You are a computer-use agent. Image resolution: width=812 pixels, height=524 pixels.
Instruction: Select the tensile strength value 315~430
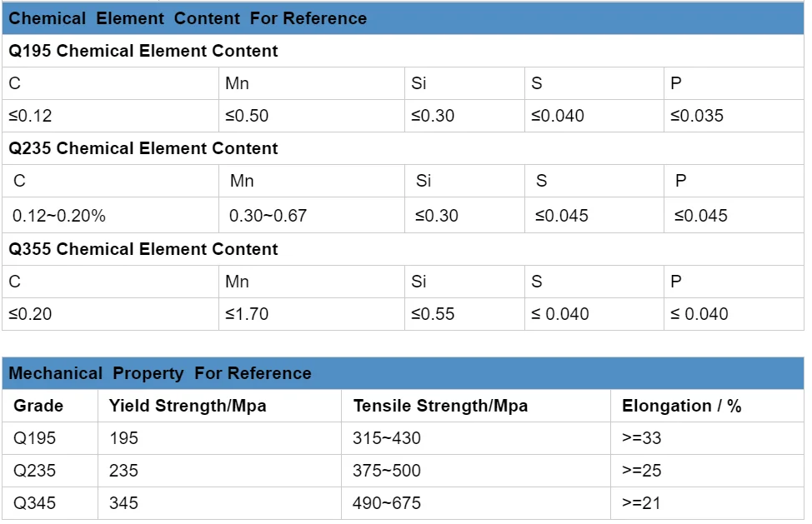[387, 438]
